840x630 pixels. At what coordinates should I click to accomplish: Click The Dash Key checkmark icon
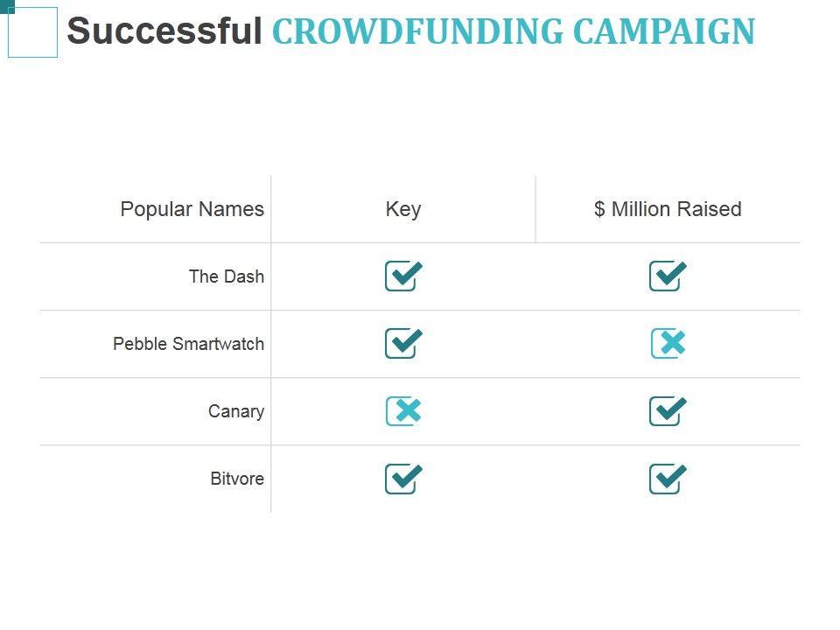point(403,276)
